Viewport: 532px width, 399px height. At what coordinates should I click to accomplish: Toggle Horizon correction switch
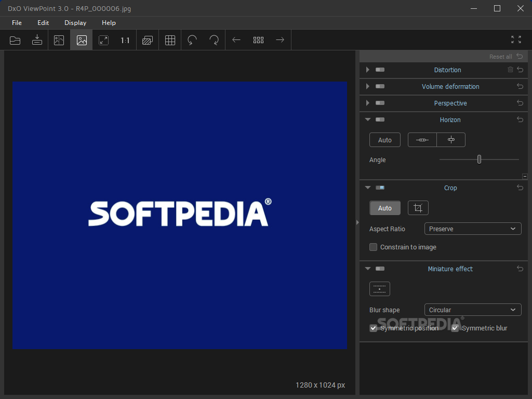pos(380,119)
